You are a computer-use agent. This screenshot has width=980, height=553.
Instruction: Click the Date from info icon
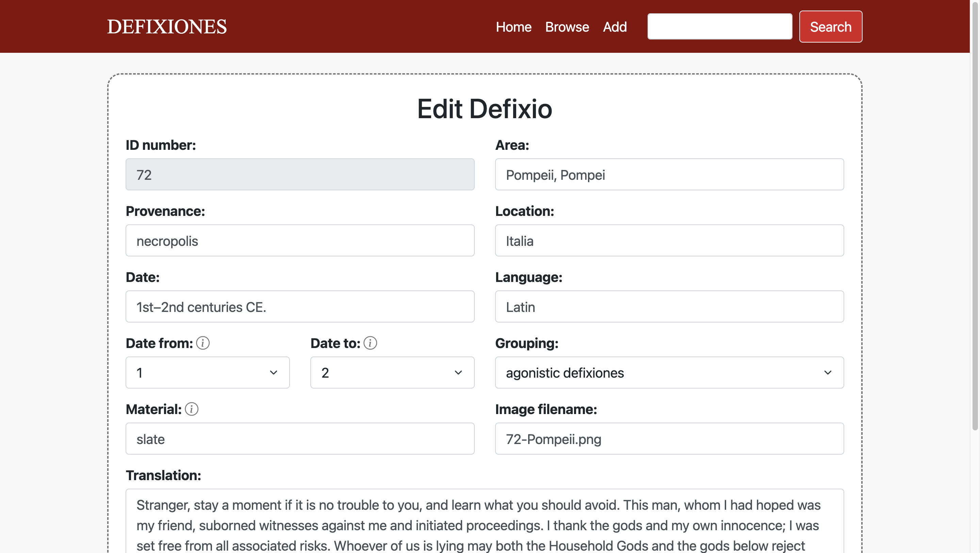click(x=203, y=343)
